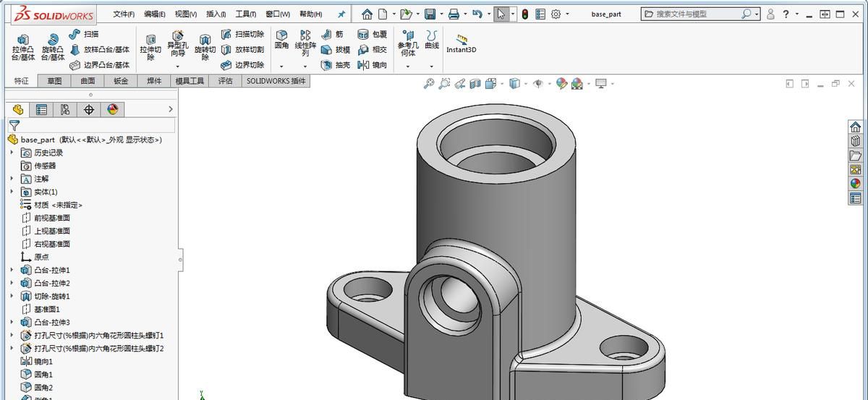Choose the 扫描 sweep feature

pyautogui.click(x=84, y=34)
